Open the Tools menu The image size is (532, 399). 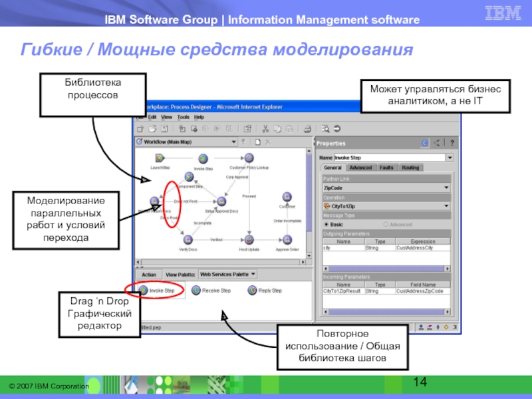coord(184,117)
